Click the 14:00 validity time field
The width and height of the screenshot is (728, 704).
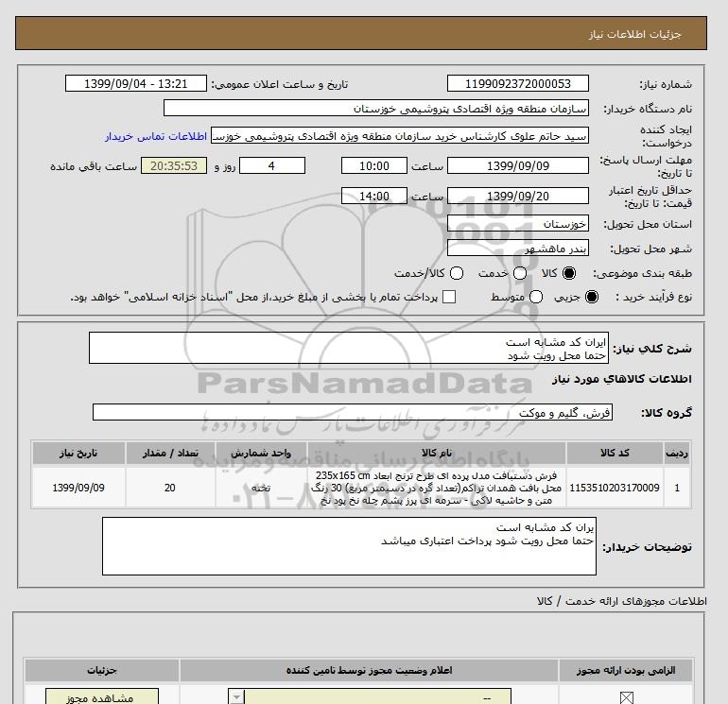click(374, 196)
